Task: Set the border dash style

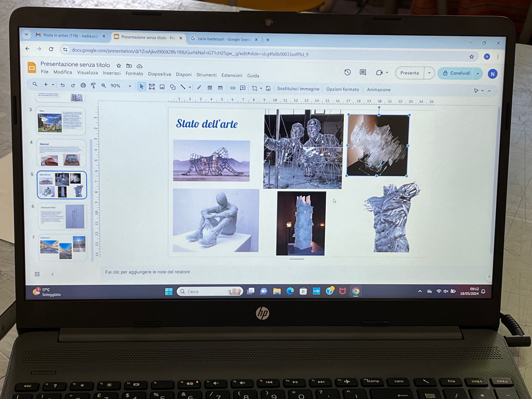Action: click(x=220, y=88)
